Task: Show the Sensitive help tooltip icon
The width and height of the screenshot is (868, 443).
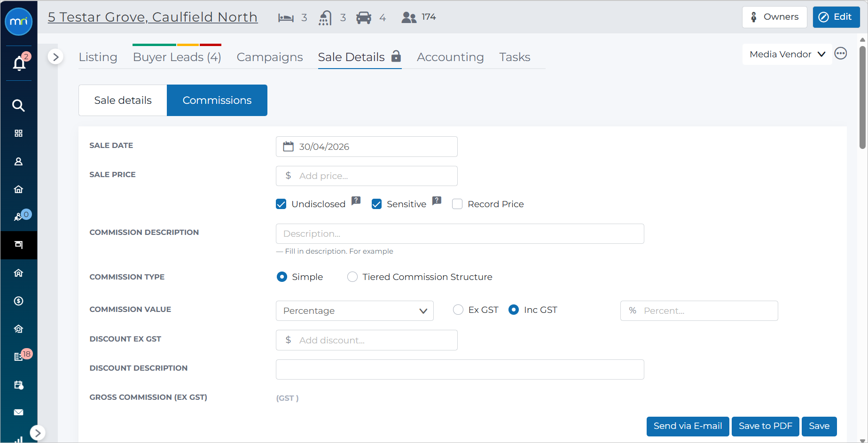Action: click(437, 201)
